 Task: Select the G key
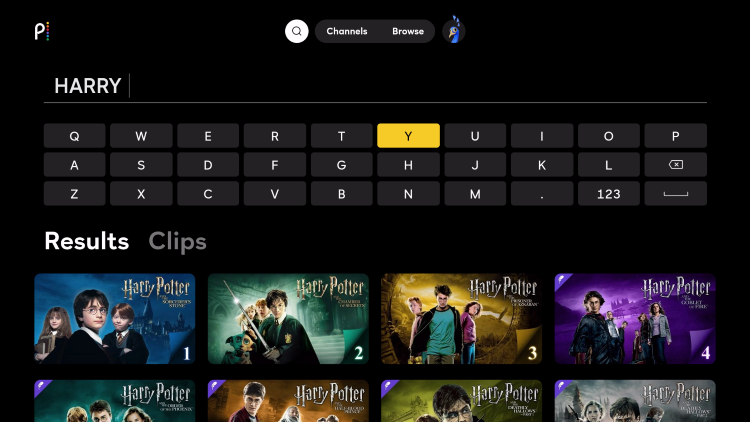342,165
